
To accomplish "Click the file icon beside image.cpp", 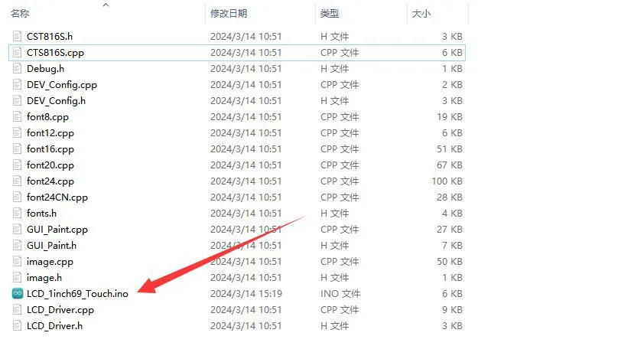I will (x=17, y=261).
